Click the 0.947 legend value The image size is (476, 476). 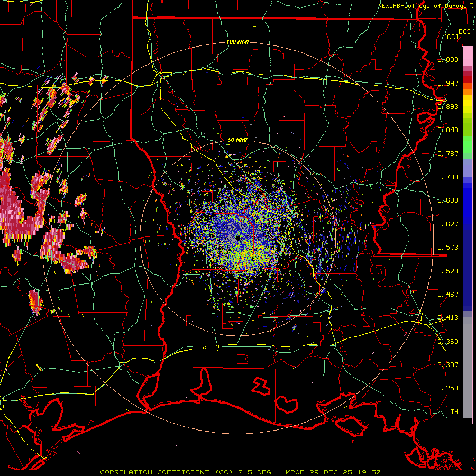448,83
